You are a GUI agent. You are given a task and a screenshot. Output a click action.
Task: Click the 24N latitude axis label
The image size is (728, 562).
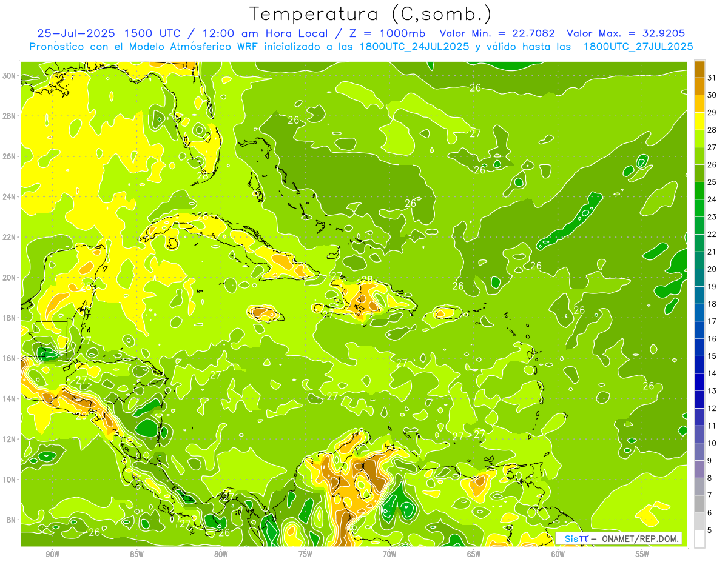point(8,196)
